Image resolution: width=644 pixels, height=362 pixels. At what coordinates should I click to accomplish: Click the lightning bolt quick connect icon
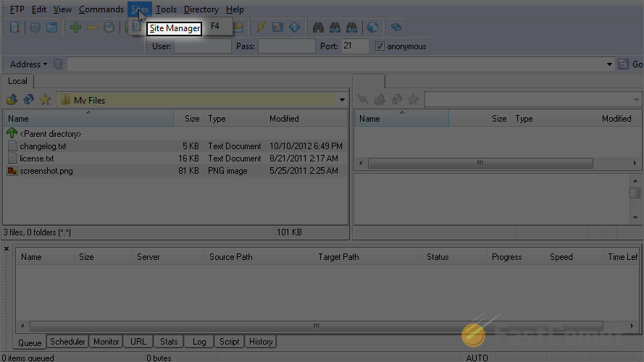click(x=262, y=28)
